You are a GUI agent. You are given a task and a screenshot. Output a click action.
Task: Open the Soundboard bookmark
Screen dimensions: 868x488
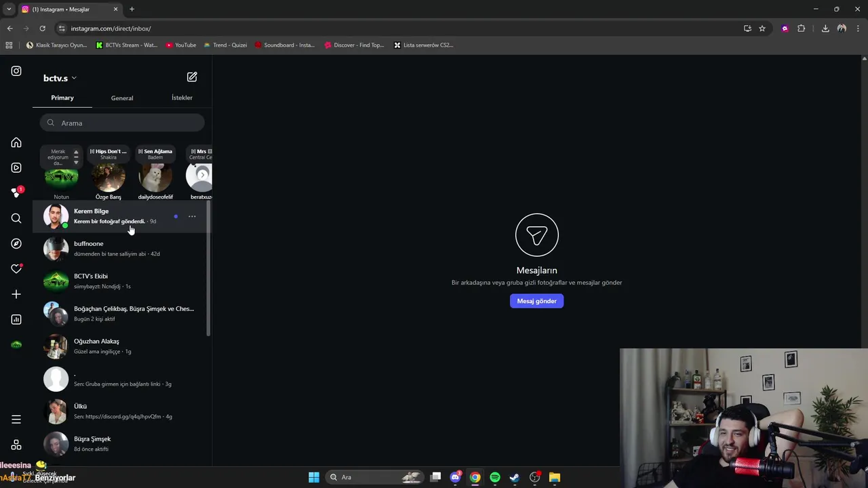coord(285,45)
